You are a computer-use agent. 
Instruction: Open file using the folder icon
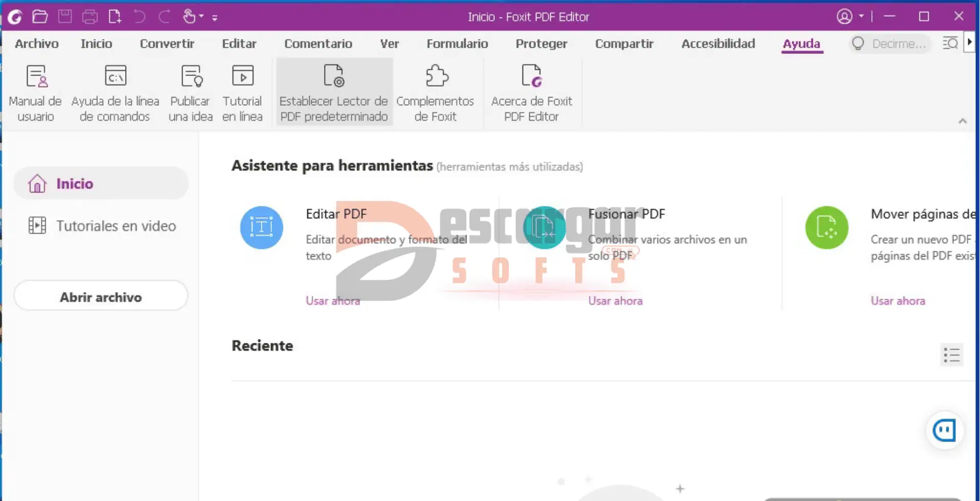coord(40,17)
